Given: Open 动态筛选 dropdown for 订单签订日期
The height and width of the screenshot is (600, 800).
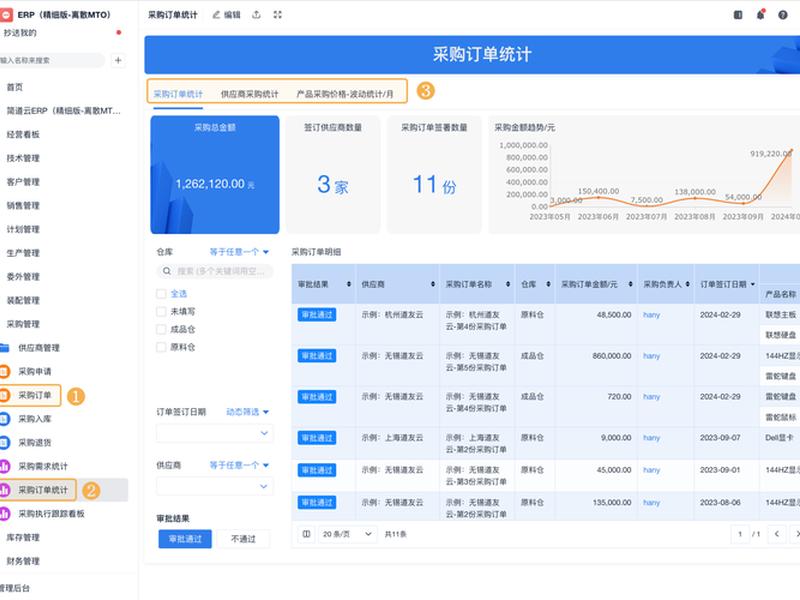Looking at the screenshot, I should [x=247, y=412].
